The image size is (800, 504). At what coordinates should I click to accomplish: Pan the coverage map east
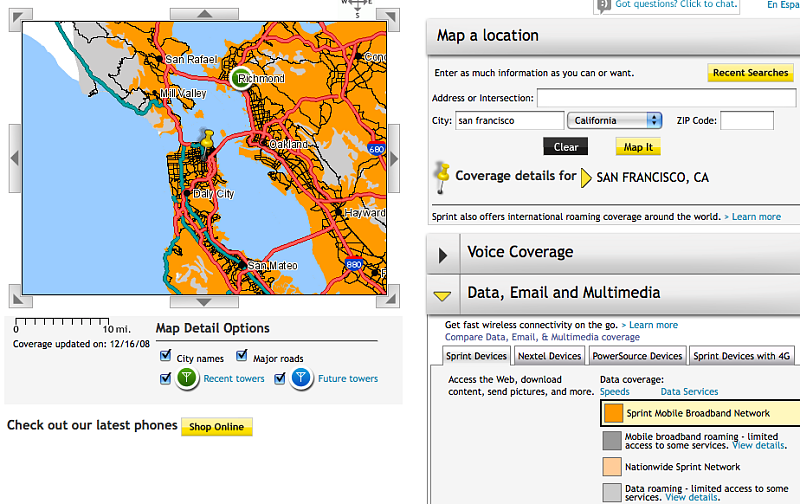pos(393,158)
